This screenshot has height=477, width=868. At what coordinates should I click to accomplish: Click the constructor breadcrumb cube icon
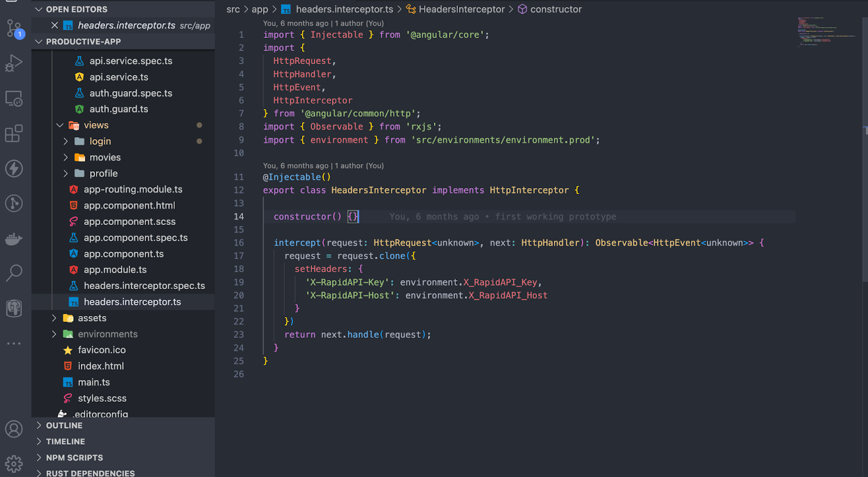coord(522,9)
